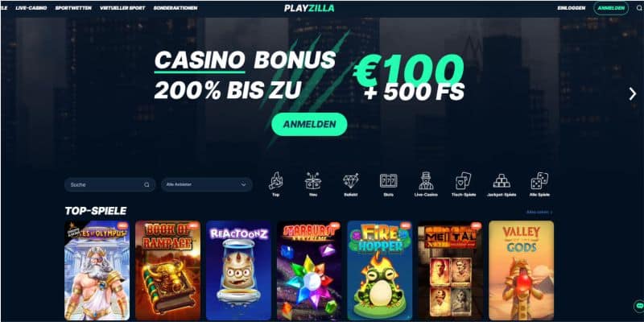Open the Sportwetten menu item
This screenshot has width=644, height=322.
tap(73, 8)
